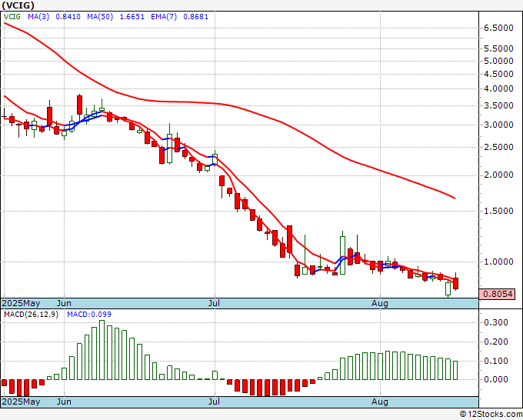Click Jul on the price chart axis
Image resolution: width=523 pixels, height=420 pixels.
click(x=214, y=303)
